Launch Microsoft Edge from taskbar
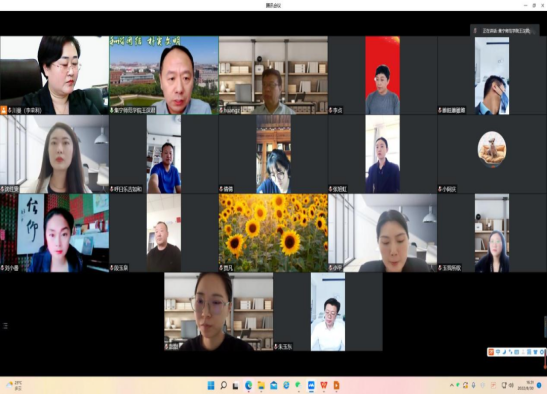548x395 pixels. pyautogui.click(x=248, y=385)
